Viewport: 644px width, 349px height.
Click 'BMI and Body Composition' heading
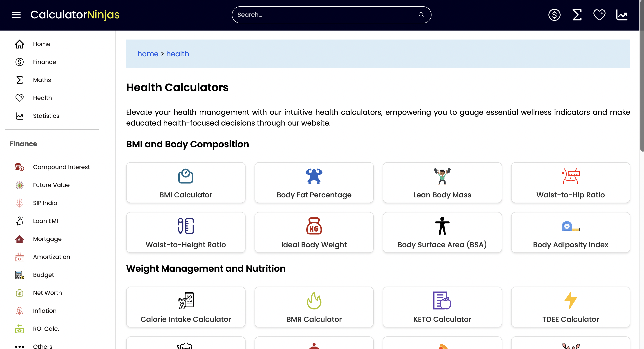tap(188, 144)
